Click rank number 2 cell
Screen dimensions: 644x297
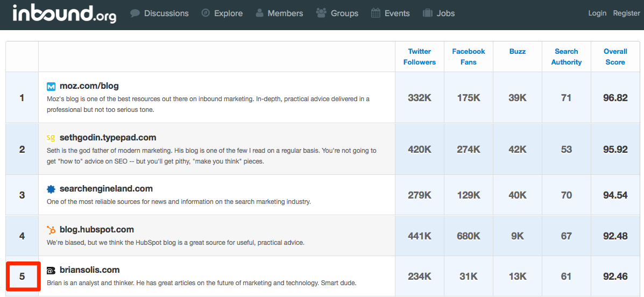point(22,148)
